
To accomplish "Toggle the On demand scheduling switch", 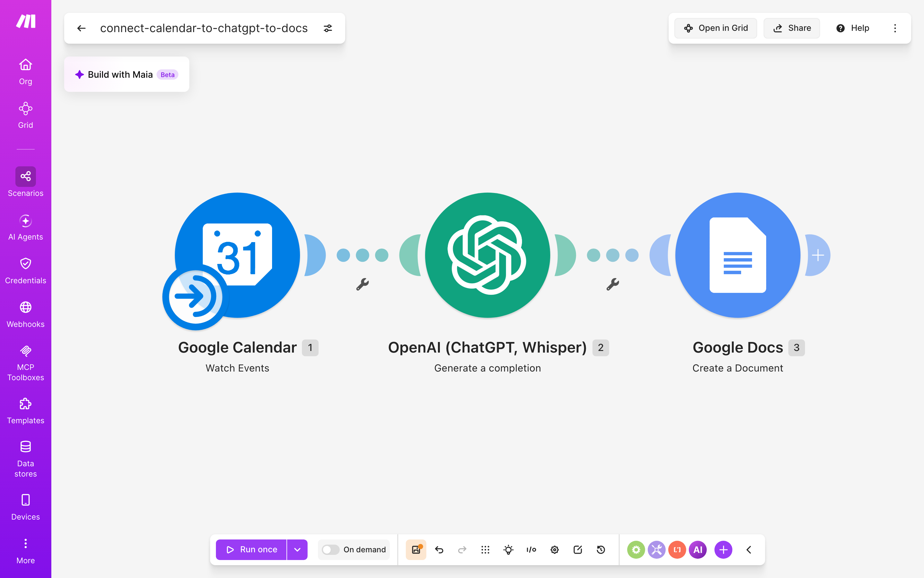I will point(330,550).
